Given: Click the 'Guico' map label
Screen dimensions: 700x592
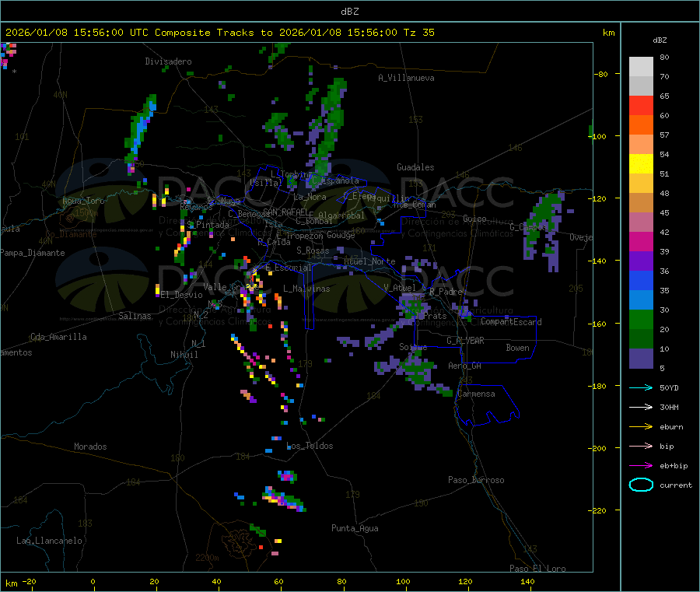Looking at the screenshot, I should [x=474, y=219].
